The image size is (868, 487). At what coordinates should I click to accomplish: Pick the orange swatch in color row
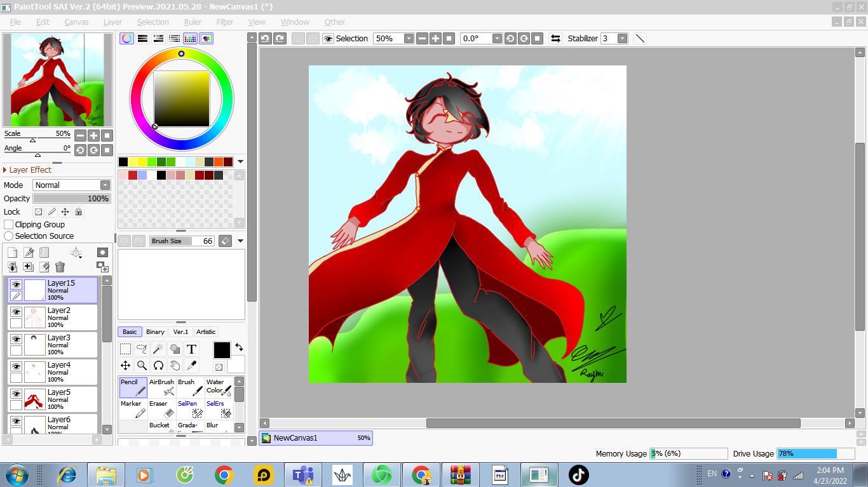pos(219,162)
